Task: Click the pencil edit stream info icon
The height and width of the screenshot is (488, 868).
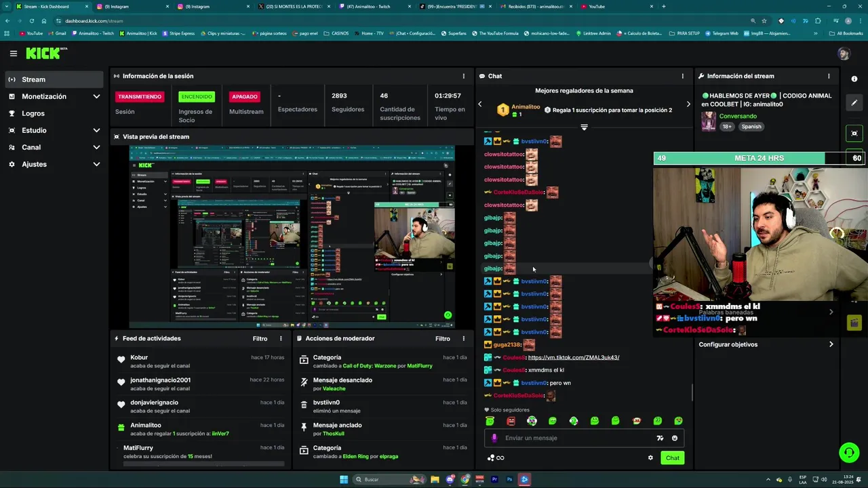Action: pyautogui.click(x=854, y=103)
